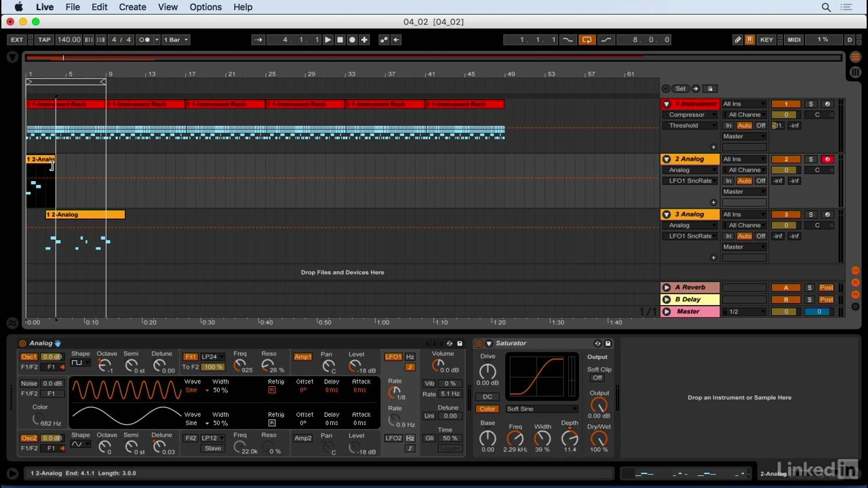Click the MIDI arrangement overdub plus icon

point(364,39)
